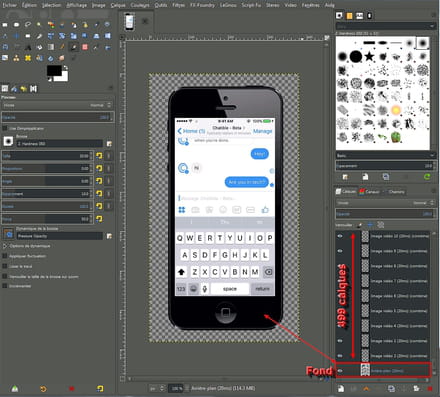Open the black foreground color swatch
This screenshot has height=397, width=440.
pos(54,70)
